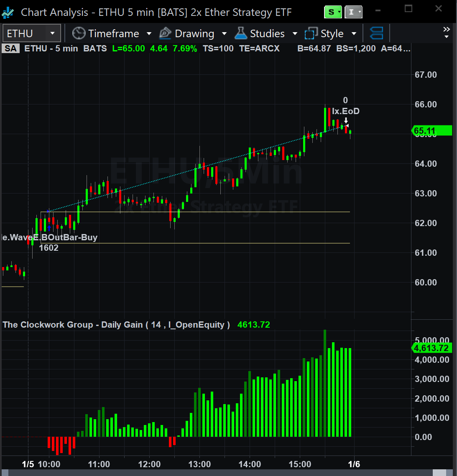Expand the Timeframe dropdown arrow
Viewport: 457px width, 476px height.
[149, 33]
